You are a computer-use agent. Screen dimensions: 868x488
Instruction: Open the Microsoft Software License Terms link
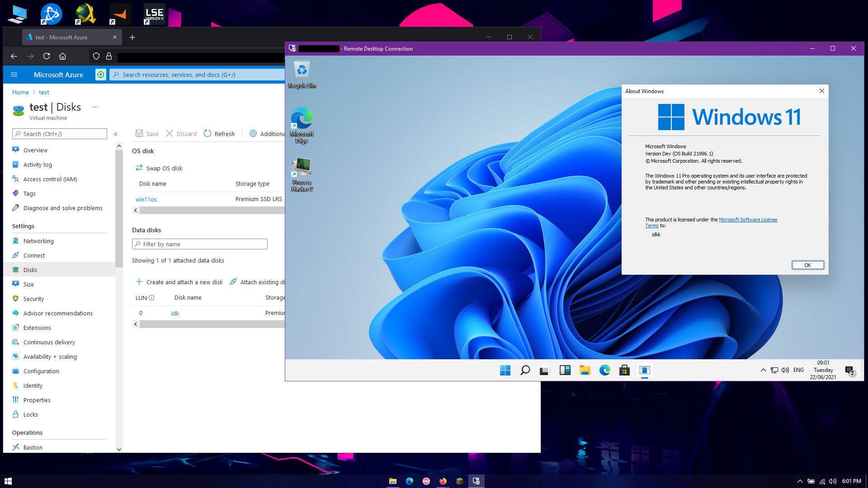(748, 220)
